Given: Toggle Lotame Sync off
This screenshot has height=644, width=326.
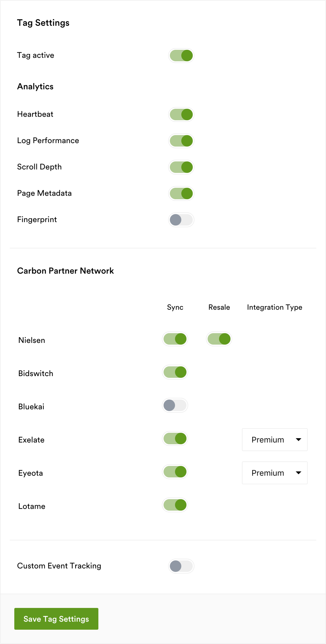Looking at the screenshot, I should click(x=175, y=505).
